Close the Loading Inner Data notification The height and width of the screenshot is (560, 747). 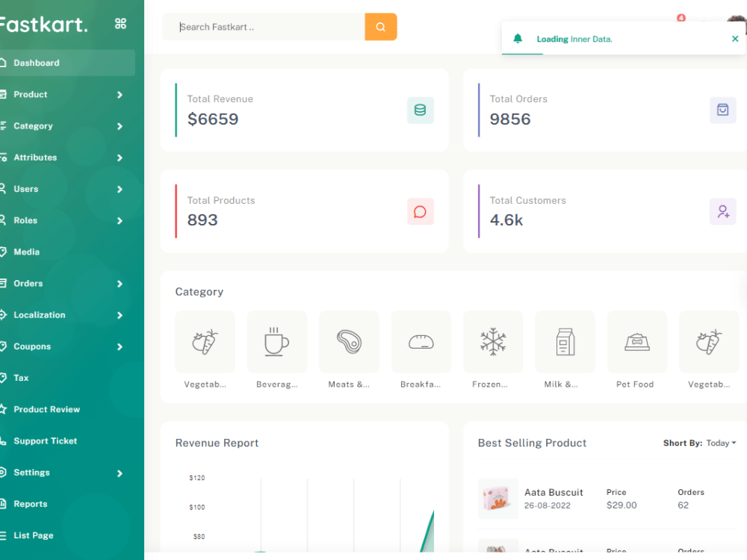pos(735,39)
